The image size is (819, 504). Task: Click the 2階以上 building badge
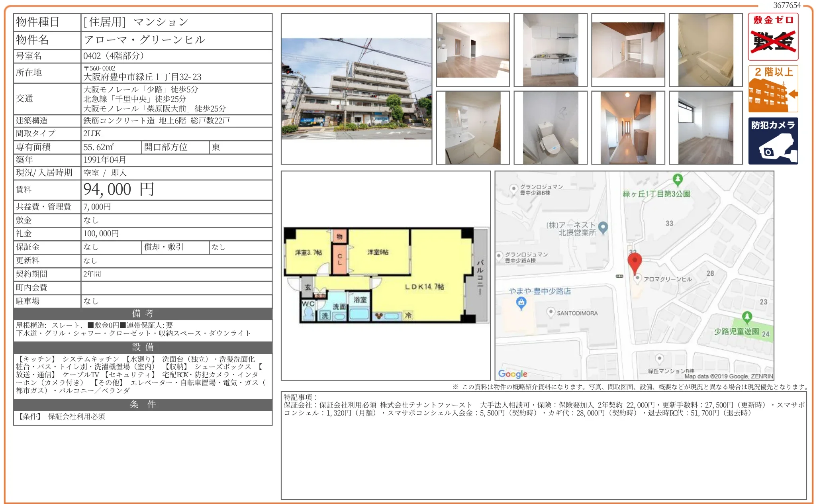click(x=773, y=89)
